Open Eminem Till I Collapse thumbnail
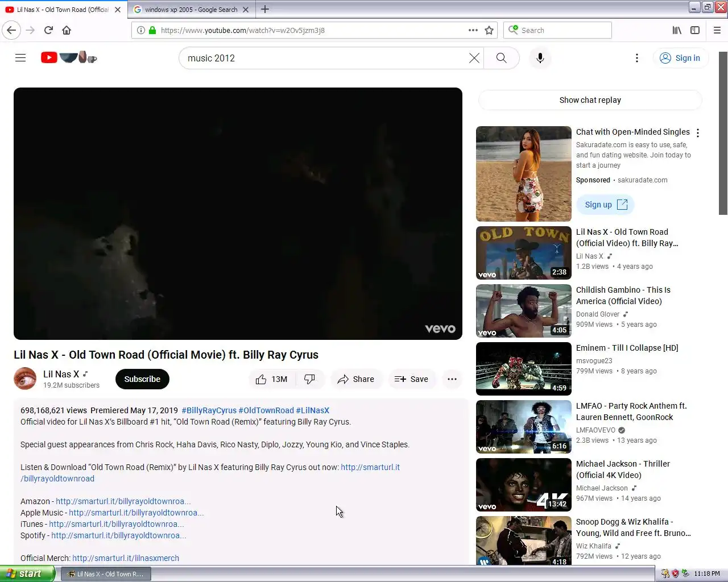Screen dimensions: 728x582 pos(524,369)
